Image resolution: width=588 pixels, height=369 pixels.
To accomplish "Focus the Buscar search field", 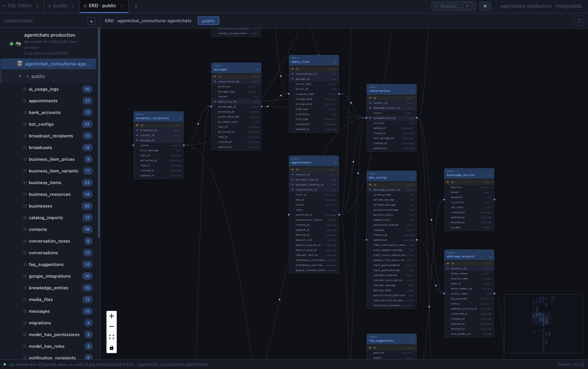I will tap(453, 6).
